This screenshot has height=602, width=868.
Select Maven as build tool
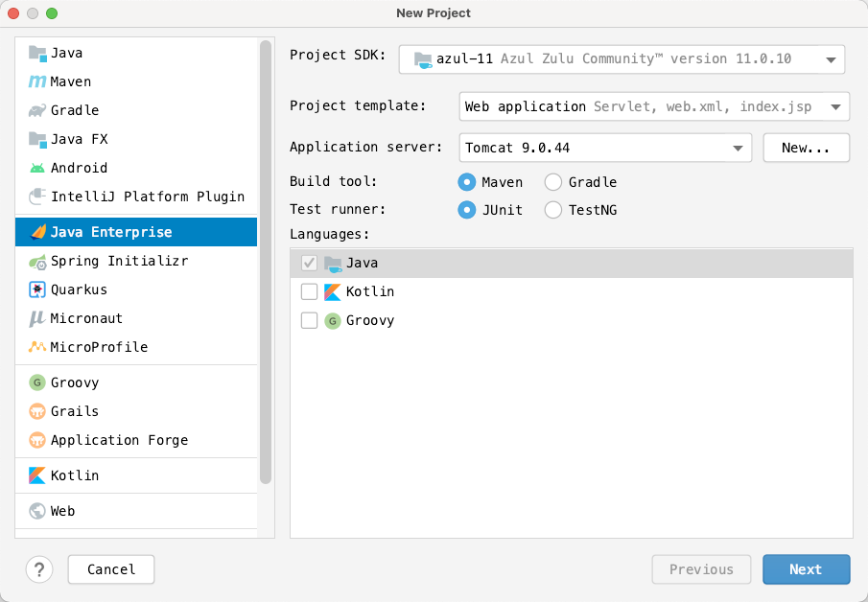[467, 182]
